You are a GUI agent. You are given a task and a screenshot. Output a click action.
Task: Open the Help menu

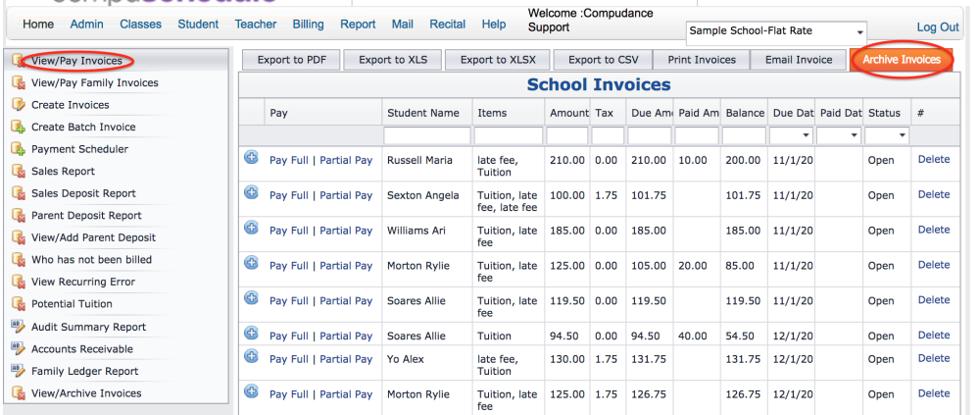click(494, 25)
